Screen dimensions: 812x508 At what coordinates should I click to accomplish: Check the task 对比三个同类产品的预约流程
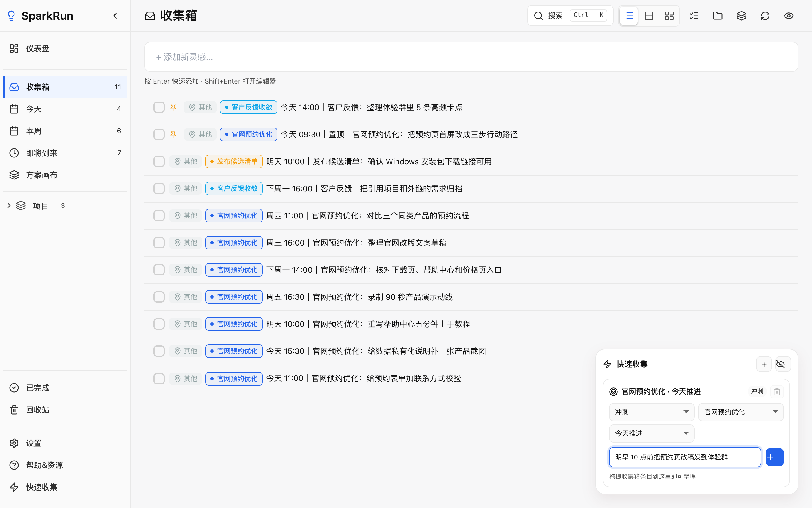click(159, 216)
